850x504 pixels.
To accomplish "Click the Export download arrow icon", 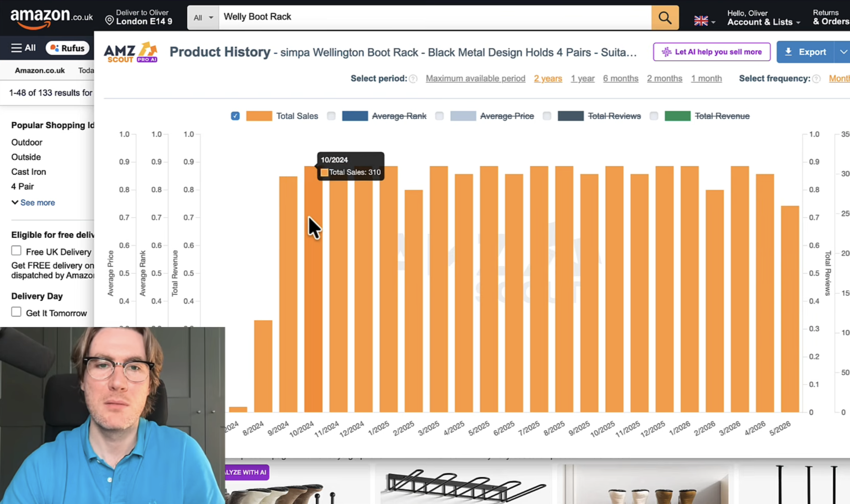I will [x=788, y=52].
